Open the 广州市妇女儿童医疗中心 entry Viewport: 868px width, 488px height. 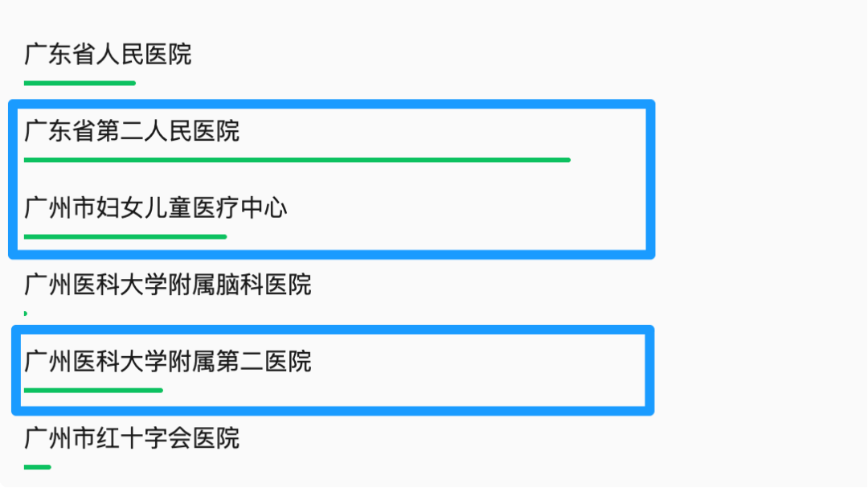pyautogui.click(x=156, y=208)
